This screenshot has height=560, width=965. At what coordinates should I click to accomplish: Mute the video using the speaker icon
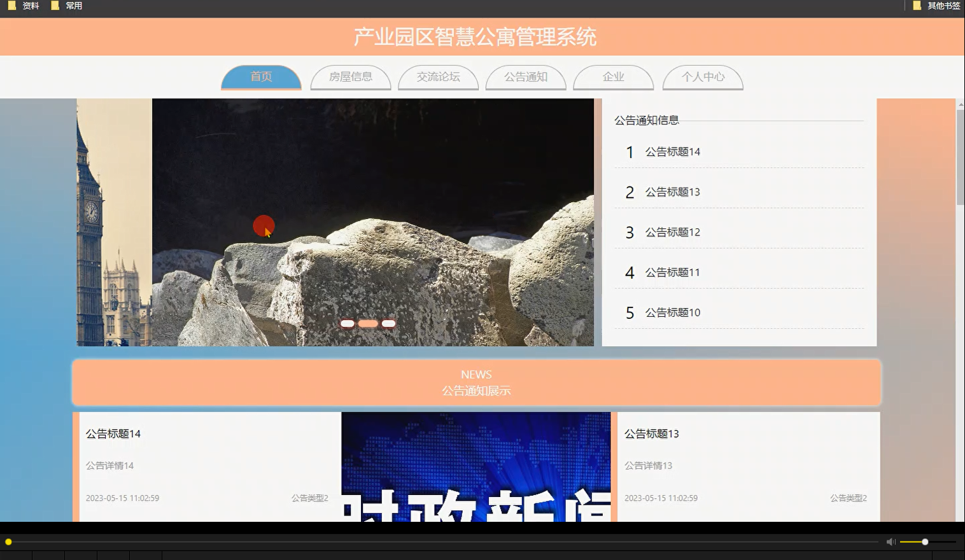[x=890, y=542]
